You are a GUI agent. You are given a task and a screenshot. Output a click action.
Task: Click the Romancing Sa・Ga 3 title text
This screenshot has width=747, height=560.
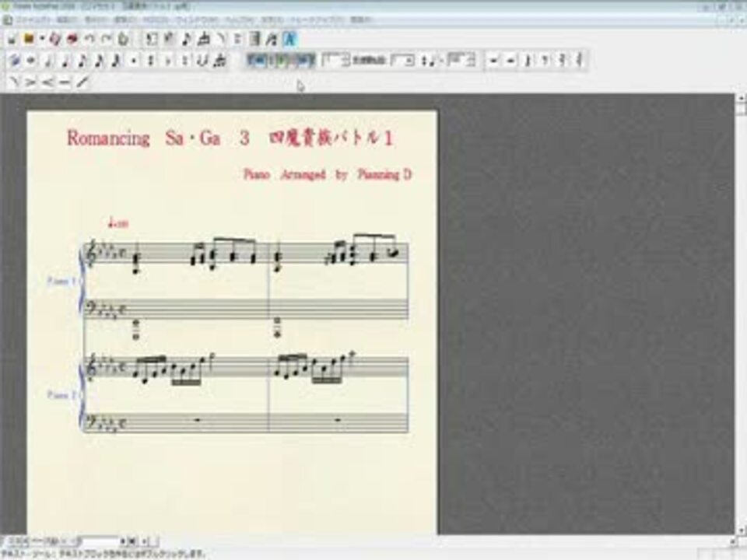pos(158,138)
